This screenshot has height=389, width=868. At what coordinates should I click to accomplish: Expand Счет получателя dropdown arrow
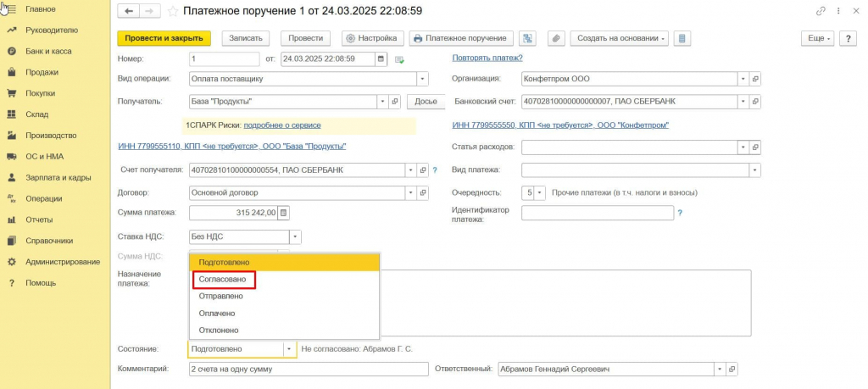pyautogui.click(x=411, y=170)
